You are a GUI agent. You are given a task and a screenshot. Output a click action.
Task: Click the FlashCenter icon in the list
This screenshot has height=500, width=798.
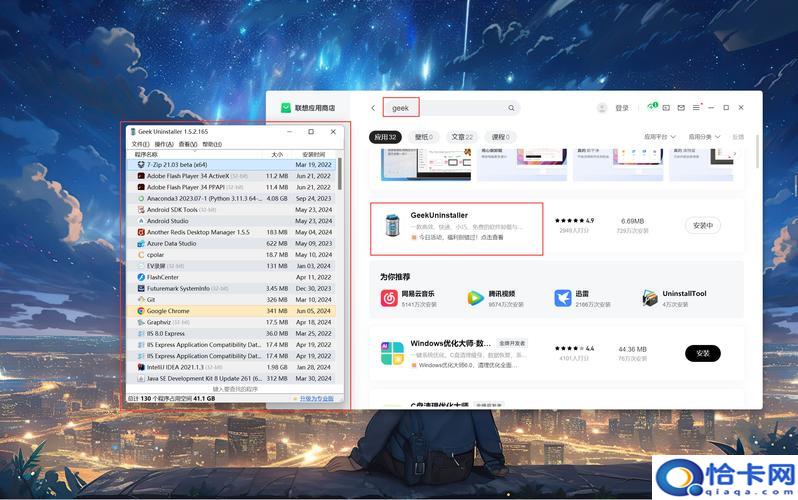click(141, 277)
